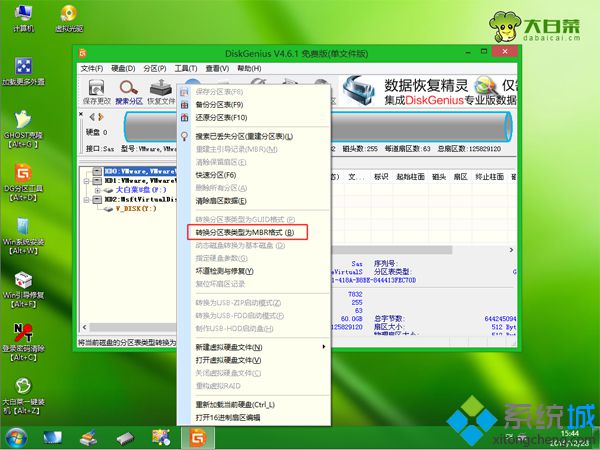Expand the 大白菜U盘 (F:) partition node
The image size is (600, 450).
tap(98, 190)
